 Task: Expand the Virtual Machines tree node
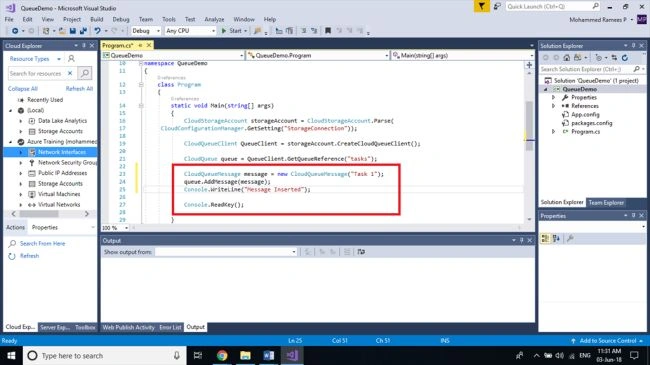[x=21, y=194]
